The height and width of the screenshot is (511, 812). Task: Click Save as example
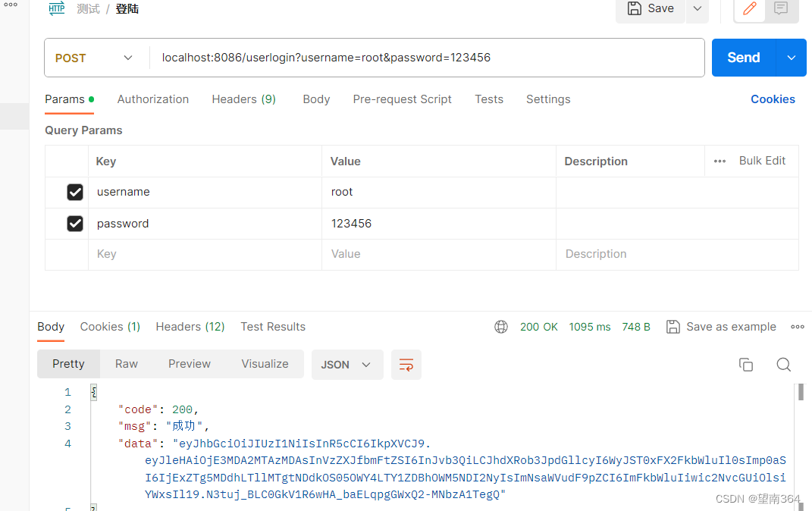(x=721, y=327)
